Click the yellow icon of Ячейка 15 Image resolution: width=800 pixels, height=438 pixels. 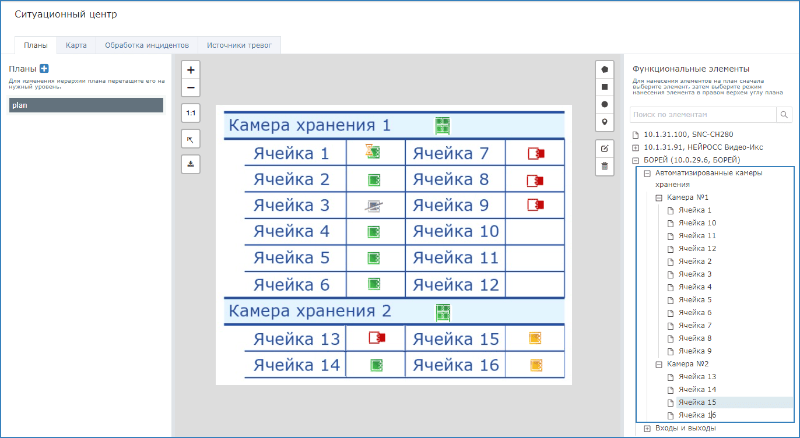pos(535,338)
